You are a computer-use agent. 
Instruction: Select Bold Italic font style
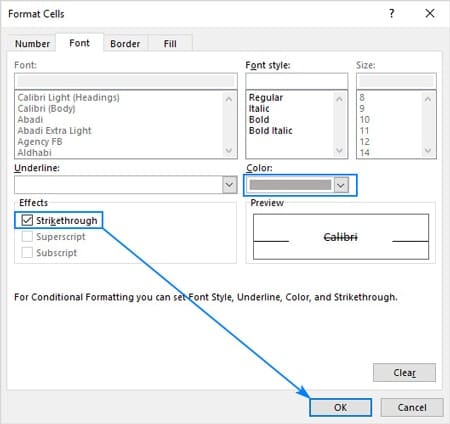click(271, 131)
